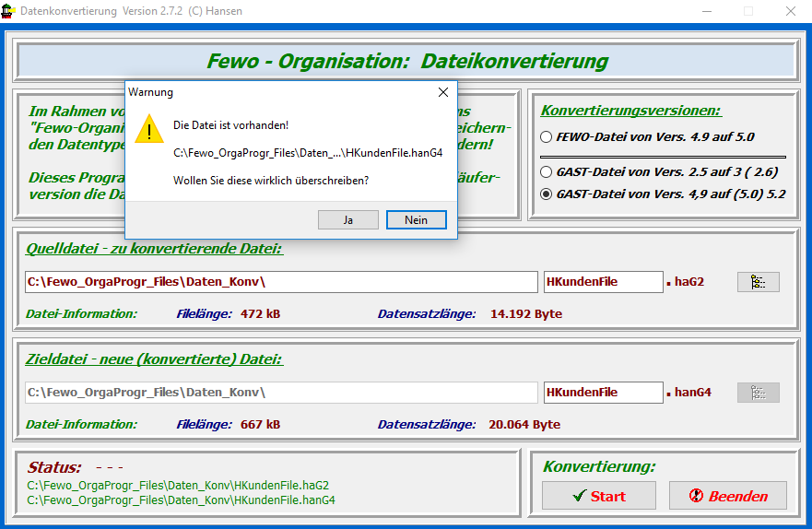Viewport: 812px width, 529px height.
Task: Close the Datenkonvertierung main window
Action: [790, 11]
